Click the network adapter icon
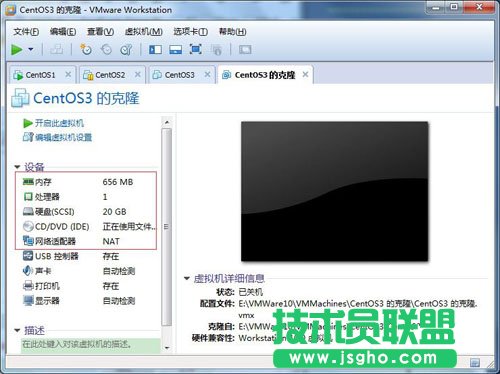500x374 pixels. pos(28,241)
